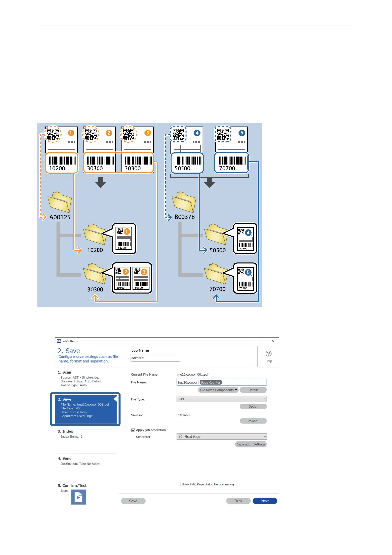The width and height of the screenshot is (392, 555).
Task: Click the Option button under File Type
Action: tap(253, 406)
